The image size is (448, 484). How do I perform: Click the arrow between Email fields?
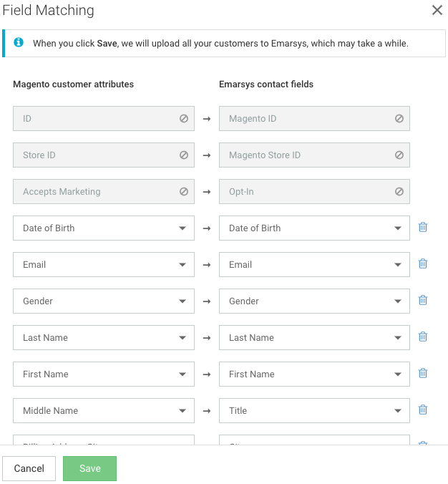[207, 265]
